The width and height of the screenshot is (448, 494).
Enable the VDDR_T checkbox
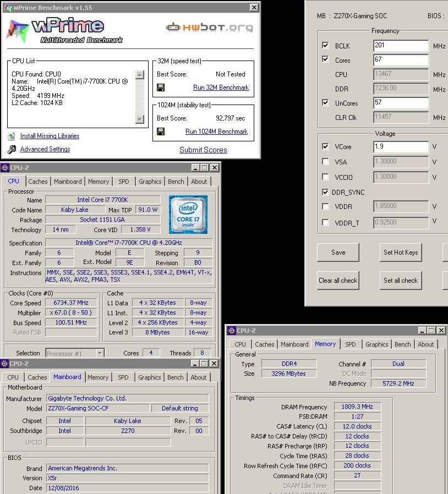point(326,223)
